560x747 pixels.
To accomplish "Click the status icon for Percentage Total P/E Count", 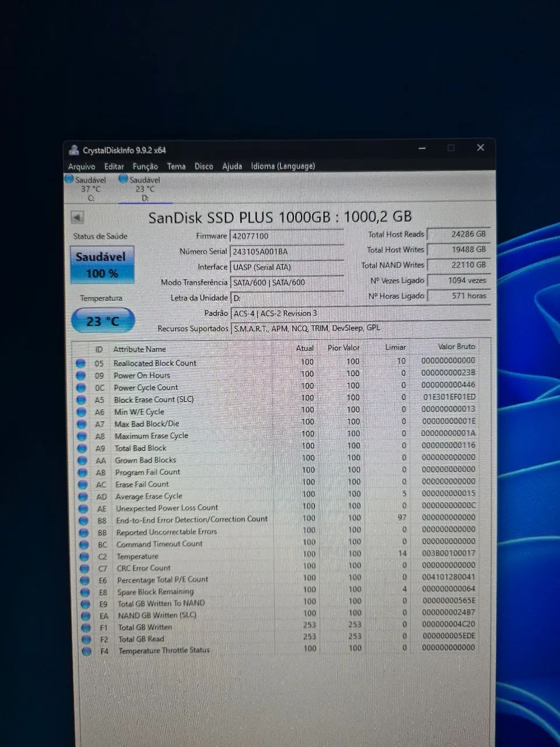I will coord(86,581).
